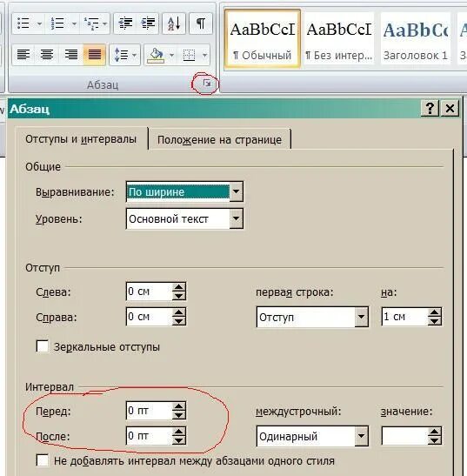This screenshot has height=476, width=467.
Task: Check Не добавлять интервал между абзацами
Action: click(43, 460)
